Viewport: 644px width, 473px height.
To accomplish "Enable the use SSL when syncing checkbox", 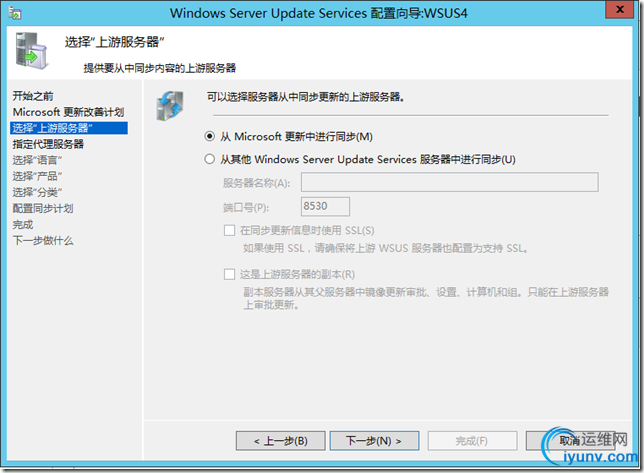I will (x=230, y=230).
